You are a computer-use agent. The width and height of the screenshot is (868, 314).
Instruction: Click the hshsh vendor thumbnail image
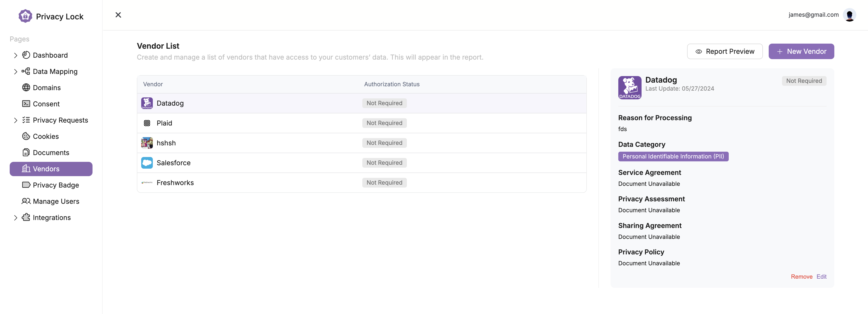147,143
